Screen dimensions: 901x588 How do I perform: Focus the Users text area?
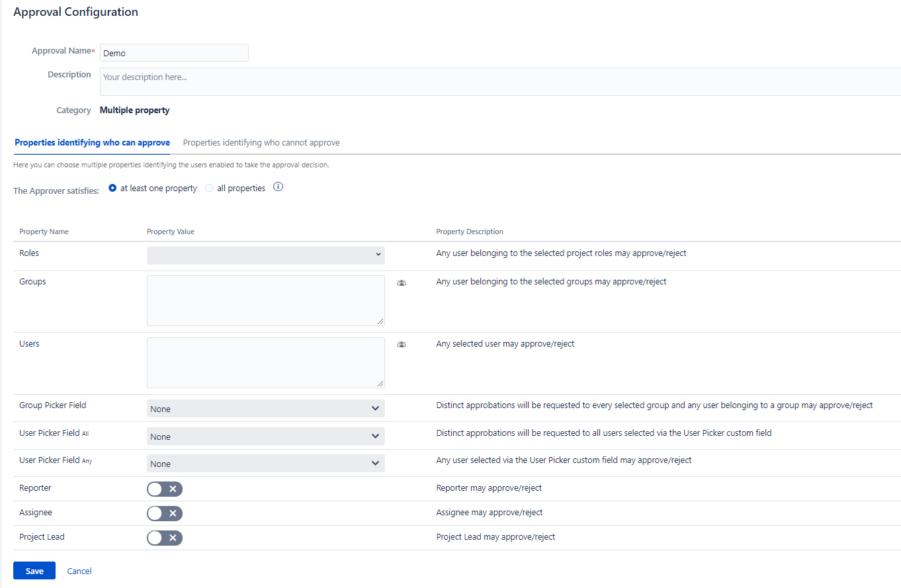265,362
